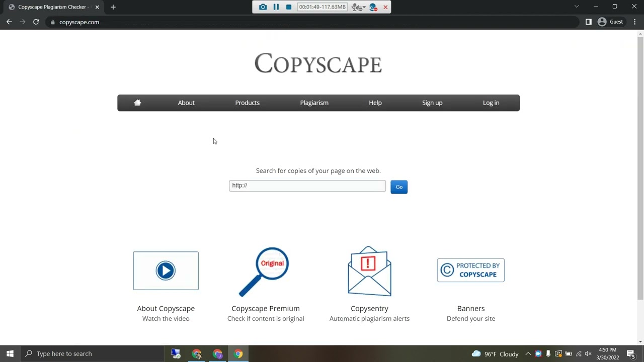Open the first taskbar app icon
644x362 pixels.
coord(176,353)
